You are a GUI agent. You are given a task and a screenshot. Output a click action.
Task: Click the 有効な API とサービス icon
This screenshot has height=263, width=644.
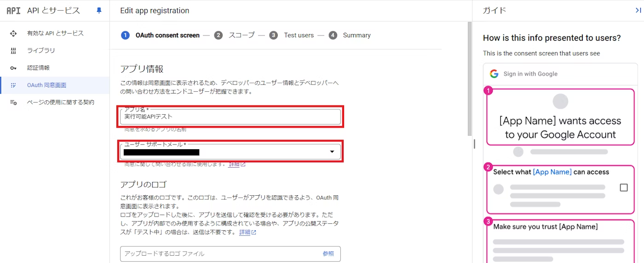point(13,34)
